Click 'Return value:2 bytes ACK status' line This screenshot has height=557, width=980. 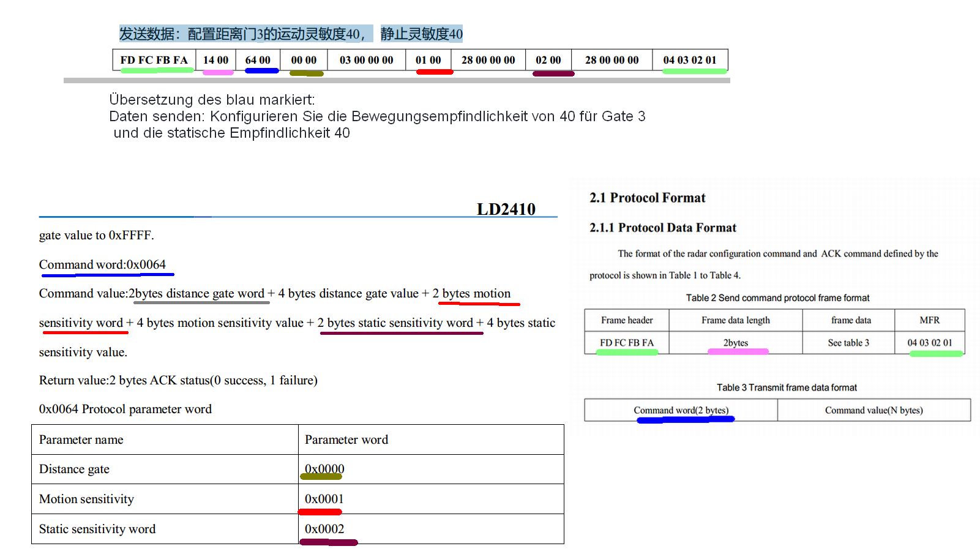coord(178,380)
